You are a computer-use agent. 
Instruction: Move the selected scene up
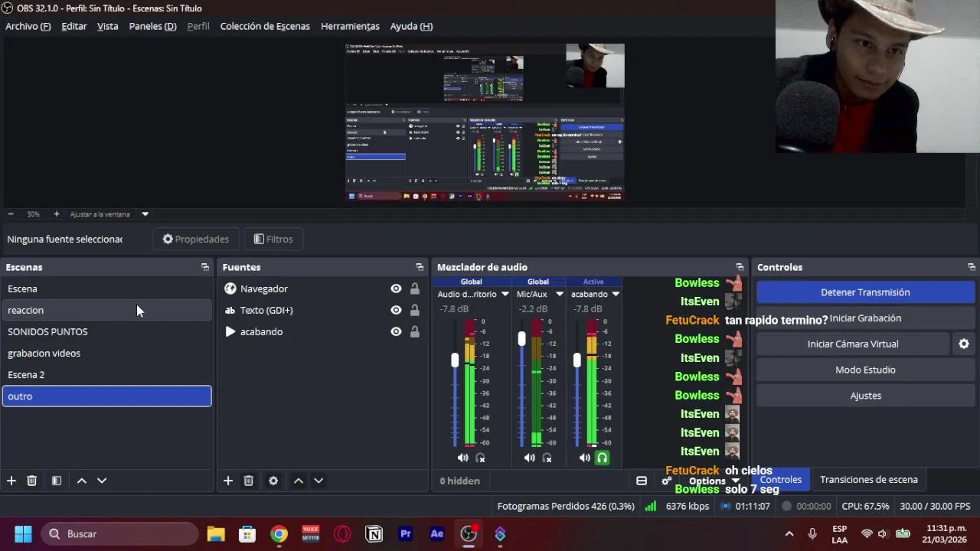coord(81,481)
